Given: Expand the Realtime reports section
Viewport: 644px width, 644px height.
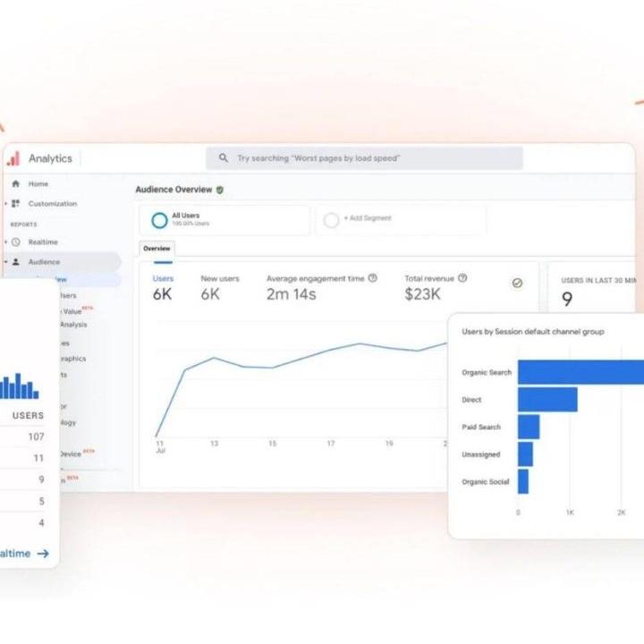Looking at the screenshot, I should (5, 242).
